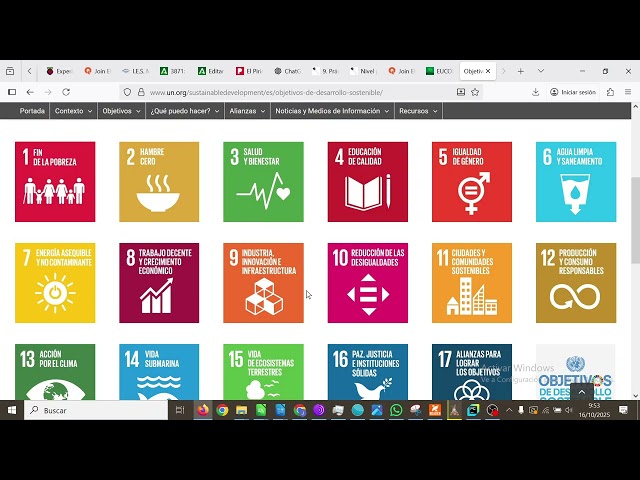Click Iniciar sesión button
Screen dimensions: 640x480
tap(573, 92)
